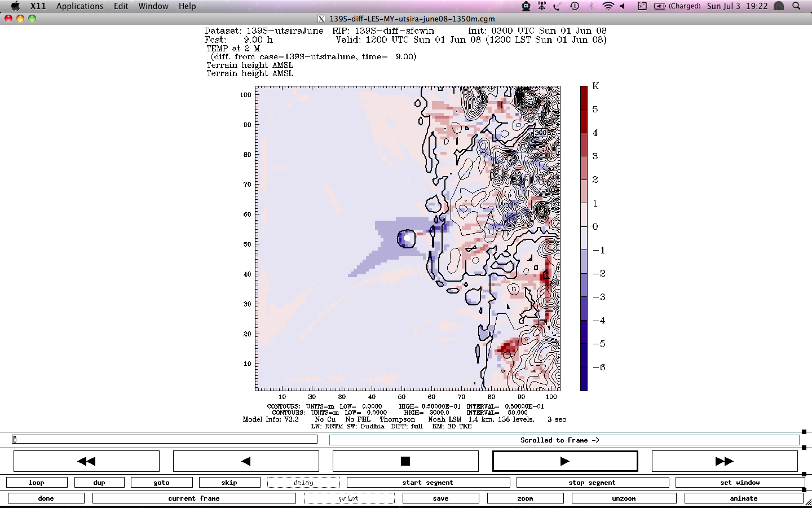Select the start segment button
Image resolution: width=812 pixels, height=508 pixels.
pos(428,483)
